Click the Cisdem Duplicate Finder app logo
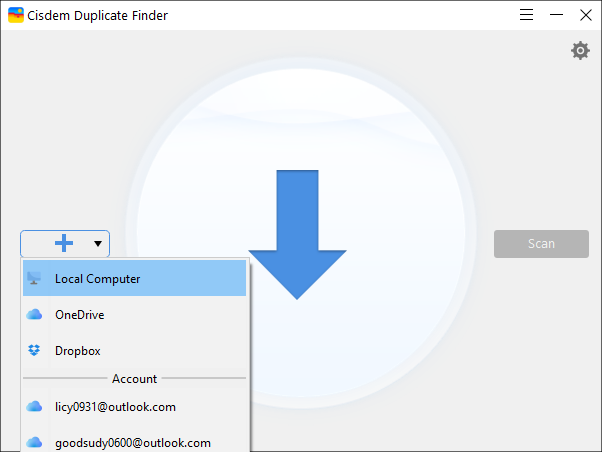Screen dimensions: 602x452 (16, 15)
